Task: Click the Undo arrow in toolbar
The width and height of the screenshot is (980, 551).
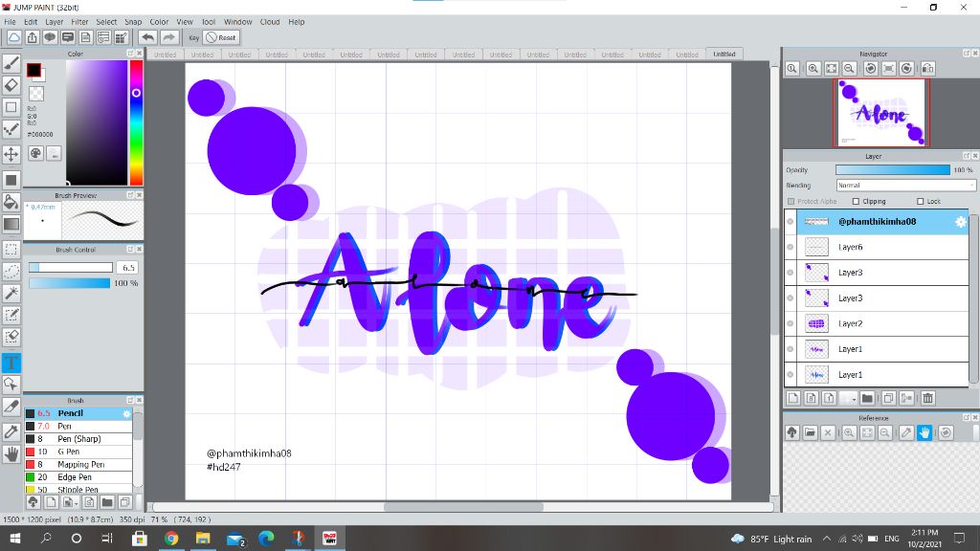Action: [147, 37]
